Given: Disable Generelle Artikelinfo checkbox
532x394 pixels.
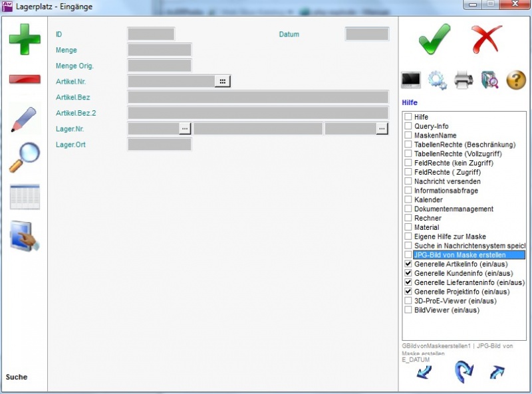Looking at the screenshot, I should point(408,264).
